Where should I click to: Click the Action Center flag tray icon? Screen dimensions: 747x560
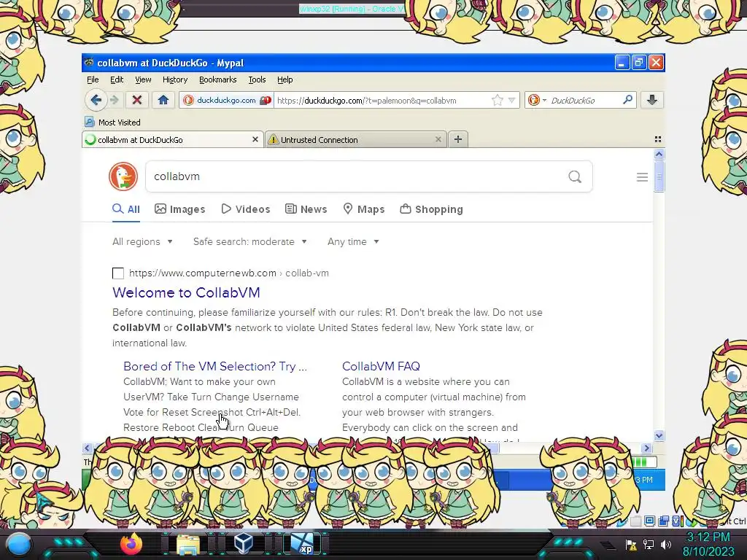[631, 545]
